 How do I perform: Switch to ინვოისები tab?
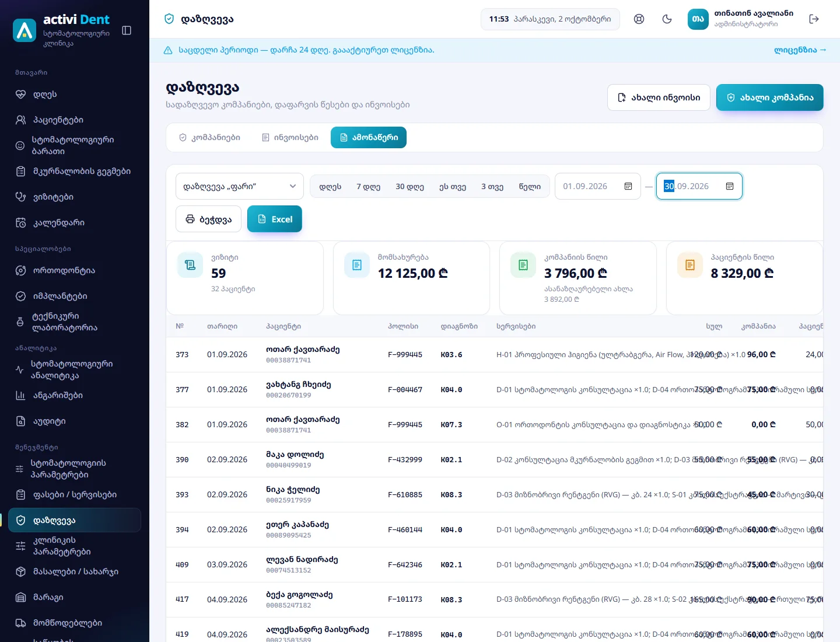(290, 137)
